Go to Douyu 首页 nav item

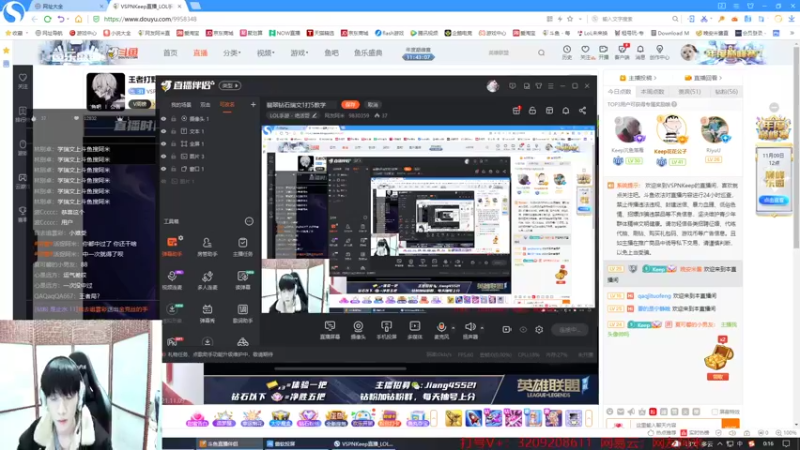point(170,53)
